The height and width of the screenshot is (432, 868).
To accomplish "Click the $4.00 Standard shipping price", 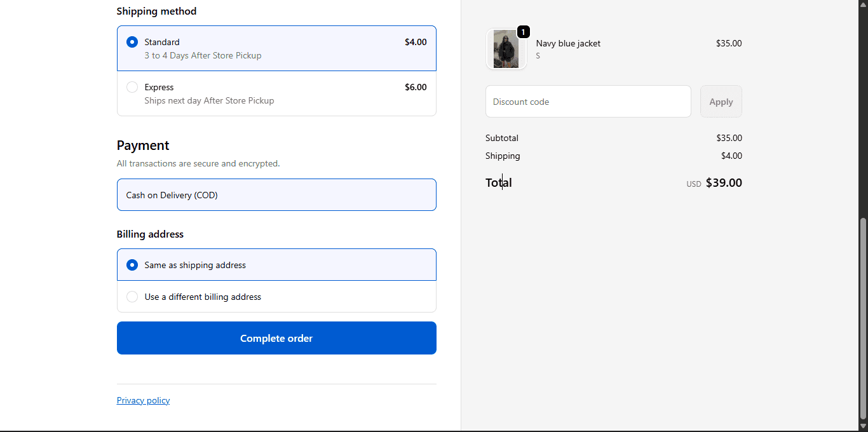I will [416, 42].
